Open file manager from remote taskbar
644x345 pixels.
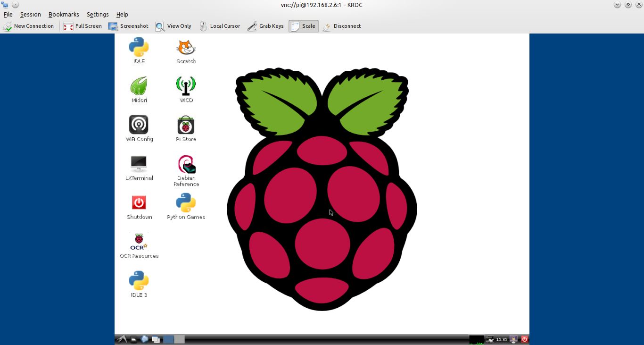pyautogui.click(x=134, y=339)
